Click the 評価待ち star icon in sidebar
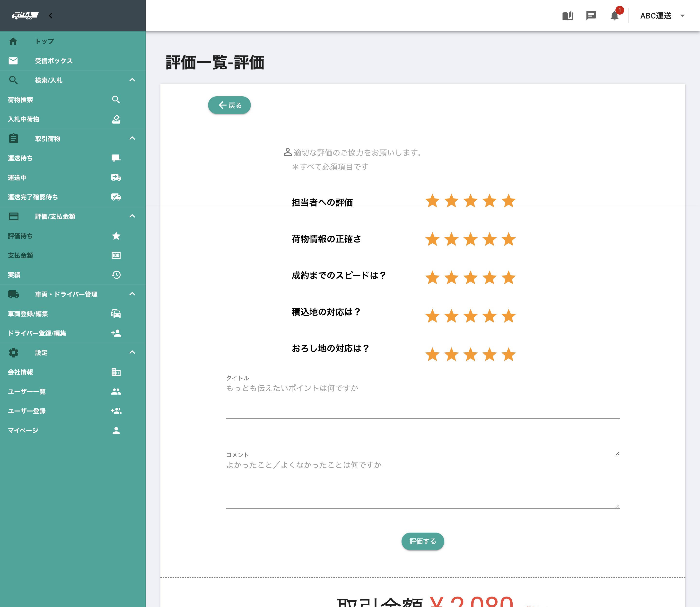The width and height of the screenshot is (700, 607). coord(116,236)
